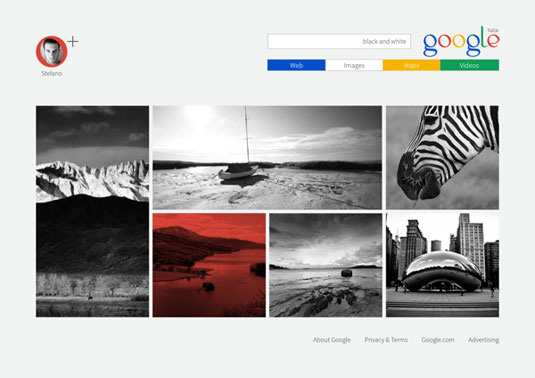Viewport: 535px width, 378px height.
Task: Click Stefano's profile avatar
Action: [52, 51]
